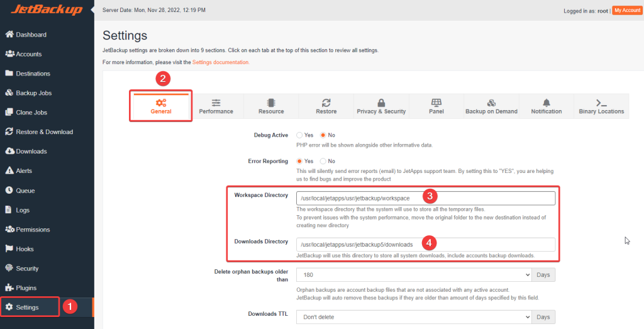Click the Error Reporting label

pyautogui.click(x=268, y=161)
